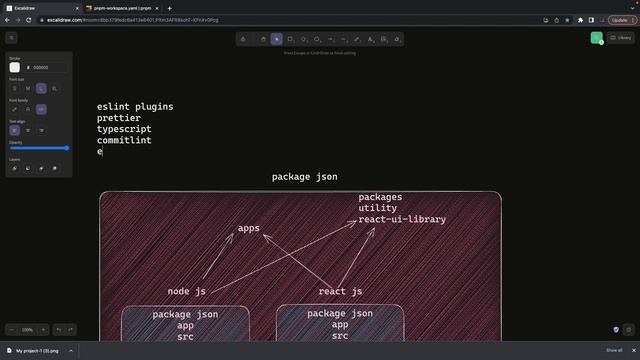Set font size to Medium
This screenshot has width=640, height=360.
[x=28, y=88]
